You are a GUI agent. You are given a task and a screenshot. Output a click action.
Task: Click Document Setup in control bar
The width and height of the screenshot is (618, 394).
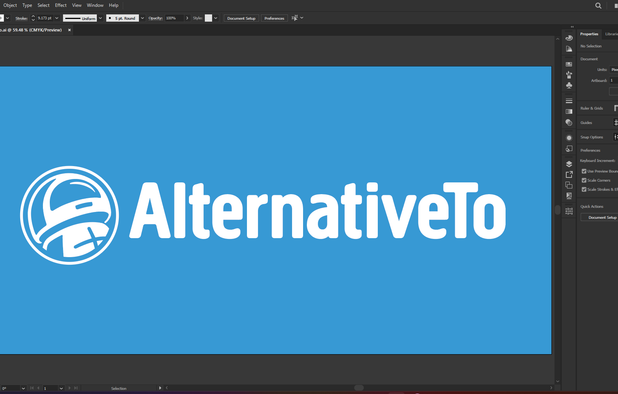(x=241, y=18)
